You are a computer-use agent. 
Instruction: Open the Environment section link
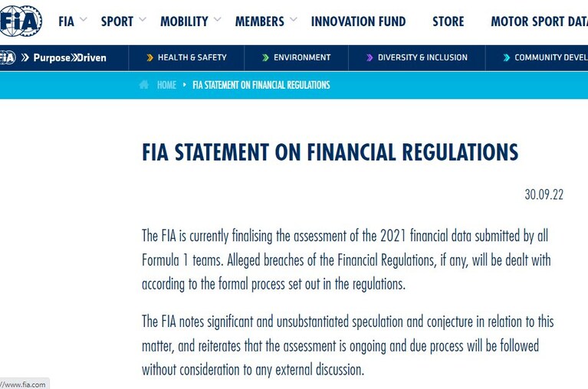click(302, 57)
